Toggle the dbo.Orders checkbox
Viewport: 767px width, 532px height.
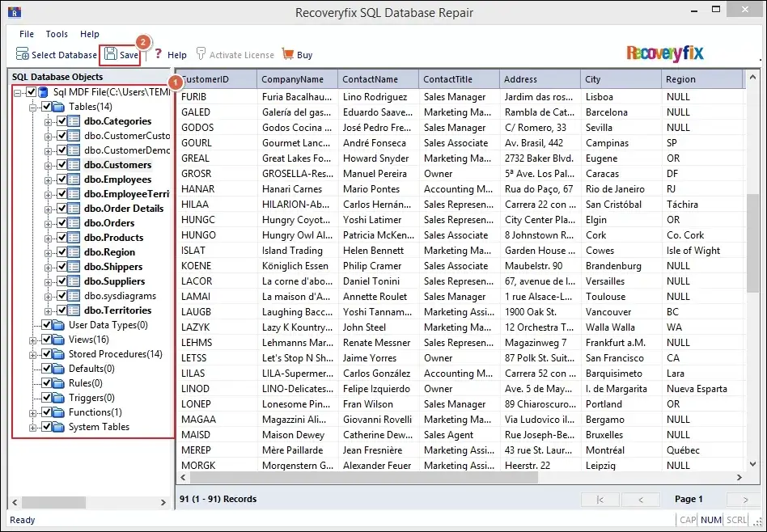[62, 223]
